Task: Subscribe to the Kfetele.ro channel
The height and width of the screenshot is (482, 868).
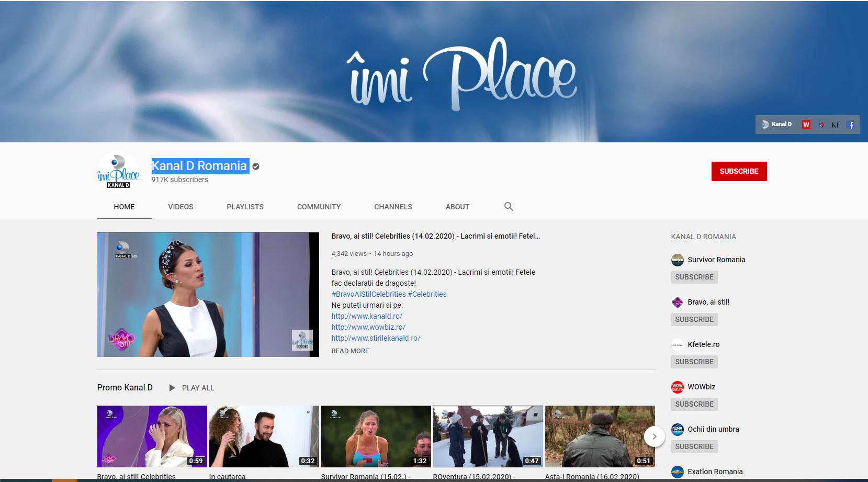Action: pos(694,362)
